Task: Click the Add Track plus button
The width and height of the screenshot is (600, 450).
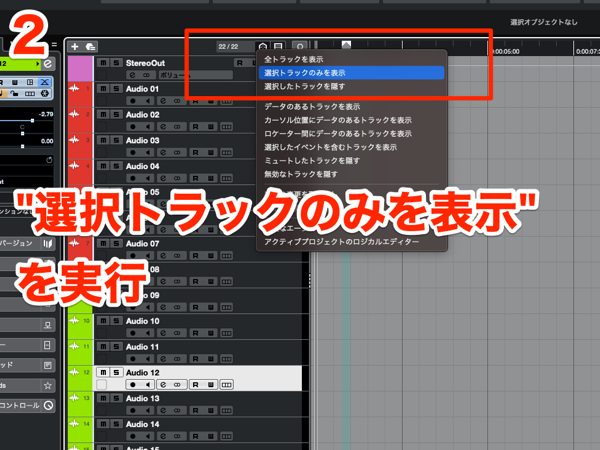Action: (x=75, y=47)
